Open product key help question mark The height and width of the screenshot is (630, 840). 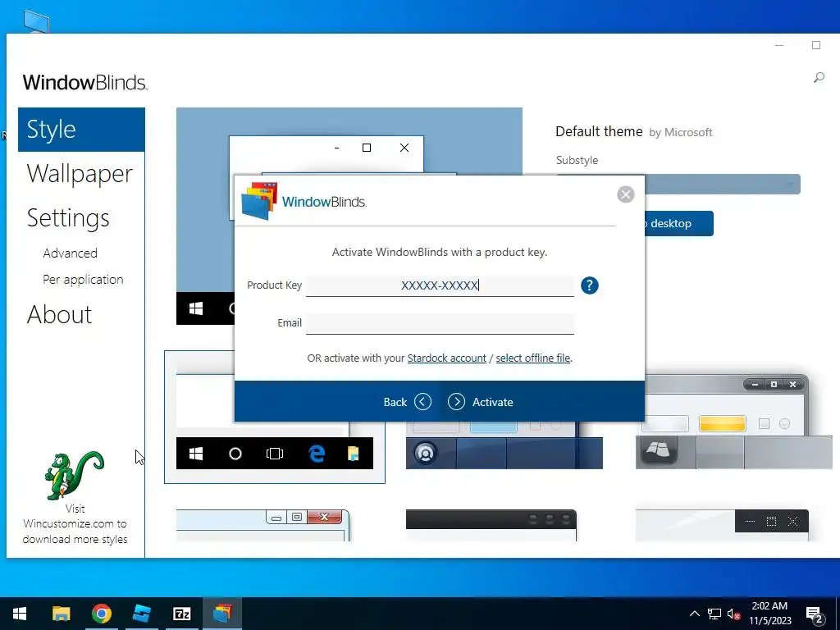[x=589, y=285]
